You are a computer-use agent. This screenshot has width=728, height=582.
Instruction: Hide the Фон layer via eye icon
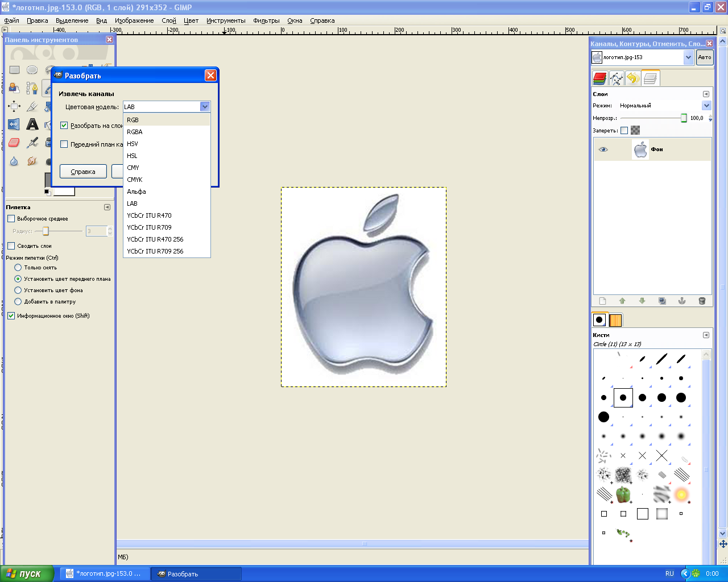(603, 149)
